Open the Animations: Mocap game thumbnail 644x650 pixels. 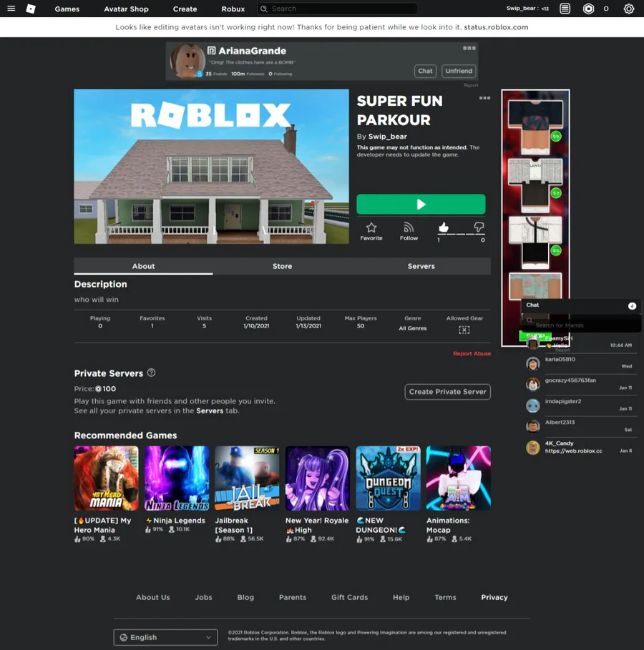coord(459,478)
